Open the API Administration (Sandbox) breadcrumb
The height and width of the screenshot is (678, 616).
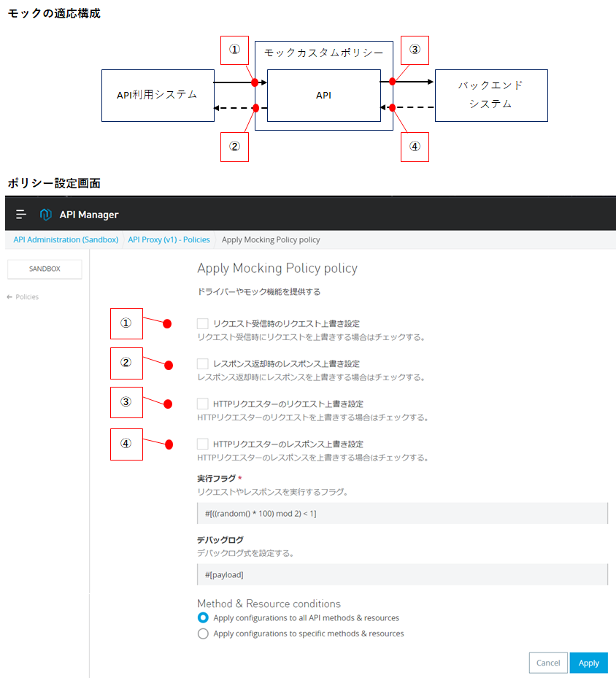pyautogui.click(x=66, y=239)
